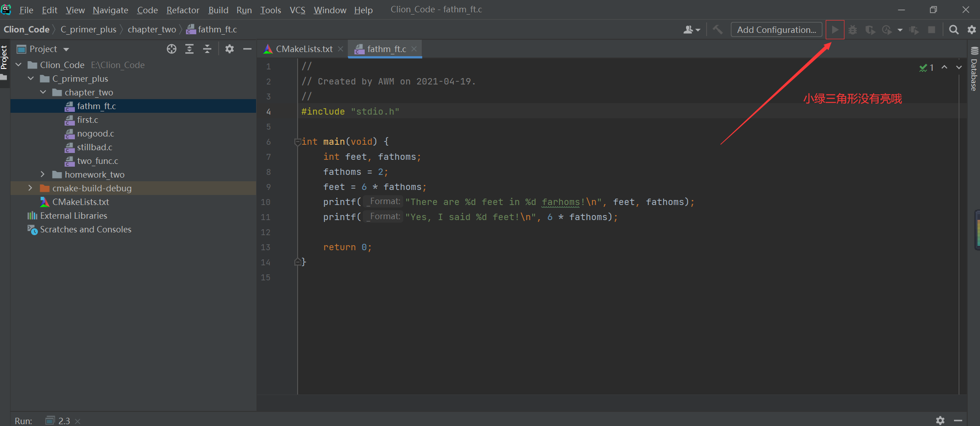Image resolution: width=980 pixels, height=426 pixels.
Task: Click the Profiler icon in toolbar
Action: [x=886, y=30]
